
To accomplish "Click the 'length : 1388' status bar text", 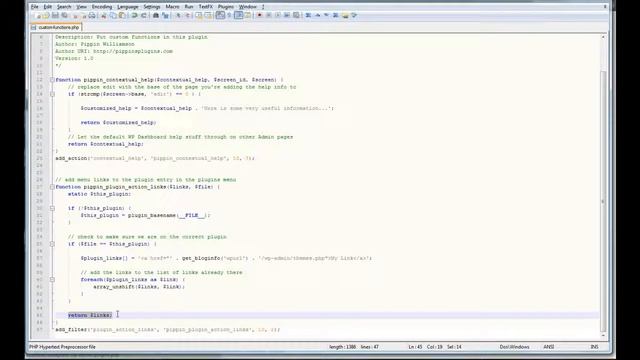I will (342, 347).
